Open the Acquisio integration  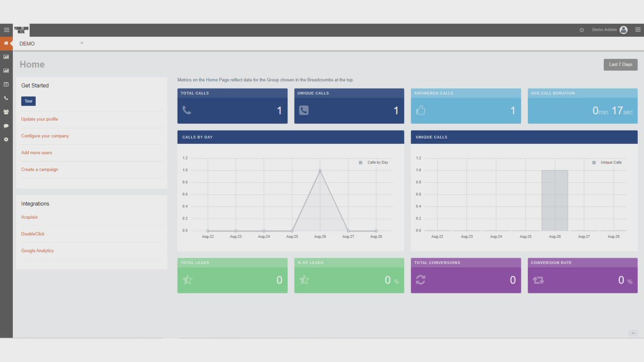(30, 217)
